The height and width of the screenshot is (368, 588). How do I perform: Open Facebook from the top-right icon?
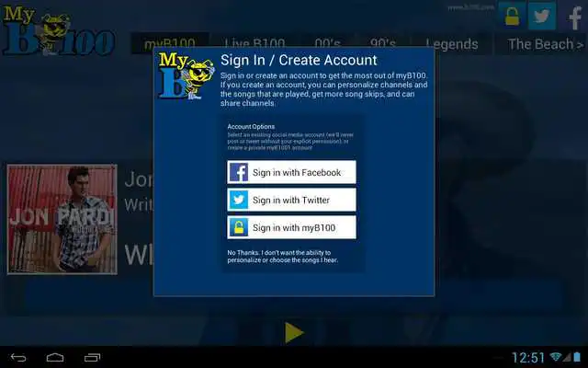(573, 16)
